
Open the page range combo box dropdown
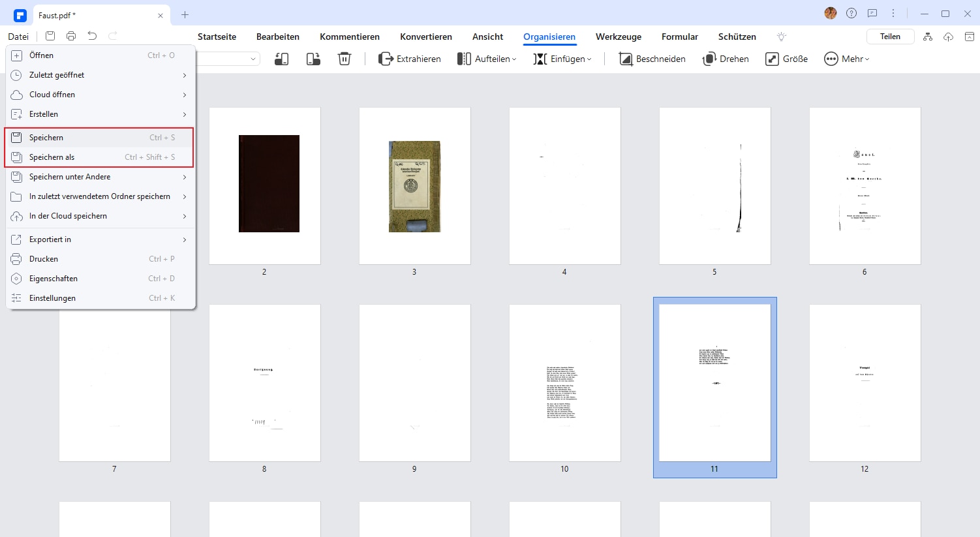pos(253,59)
